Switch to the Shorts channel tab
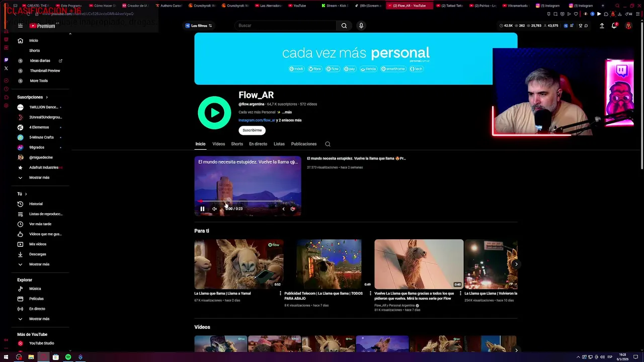The width and height of the screenshot is (644, 362). tap(237, 144)
